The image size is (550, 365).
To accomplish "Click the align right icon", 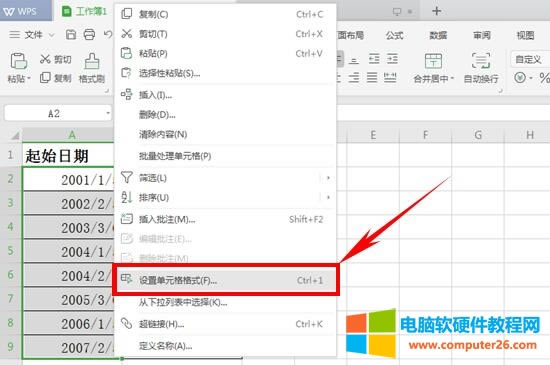I will pyautogui.click(x=354, y=77).
